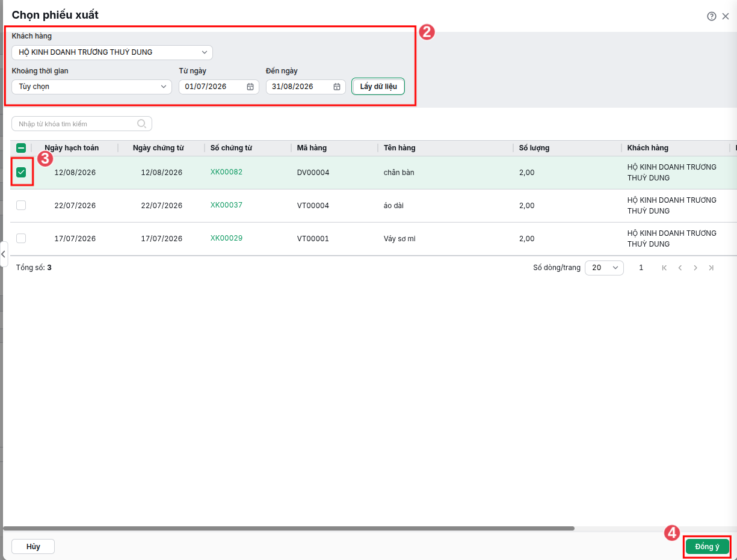The image size is (737, 560).
Task: Open calendar picker for Từ ngày
Action: click(x=250, y=87)
